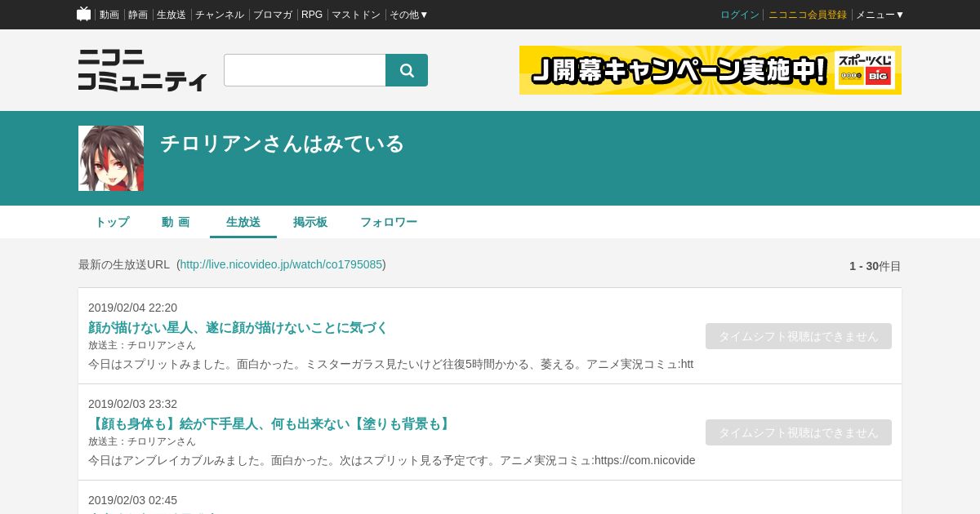Image resolution: width=980 pixels, height=514 pixels.
Task: Focus the community search input field
Action: click(x=305, y=70)
